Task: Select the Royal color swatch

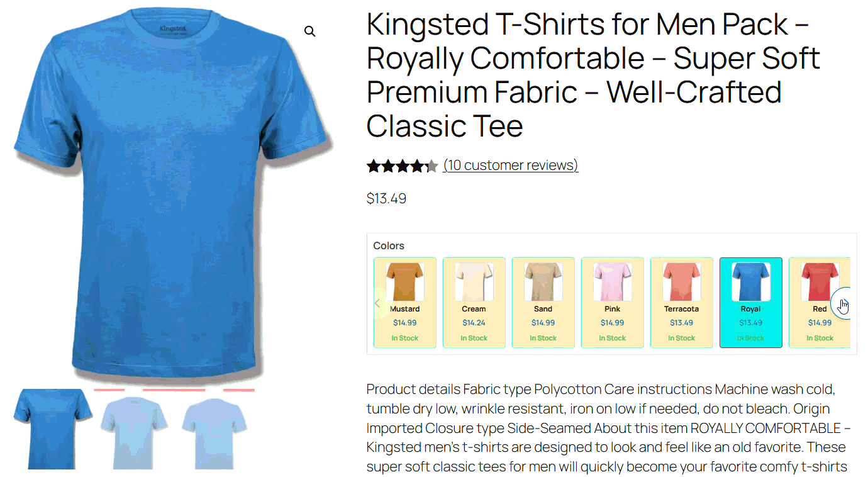Action: 751,303
